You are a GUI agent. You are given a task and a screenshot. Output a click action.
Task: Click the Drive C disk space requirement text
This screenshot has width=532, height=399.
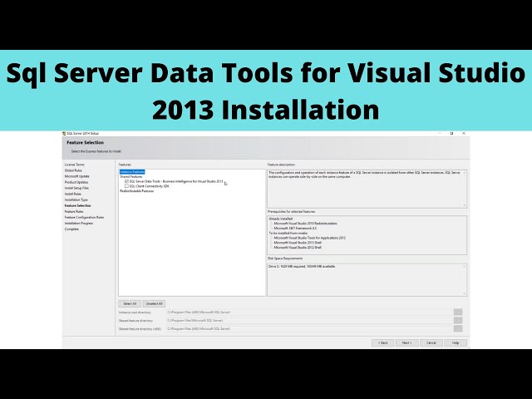[302, 266]
